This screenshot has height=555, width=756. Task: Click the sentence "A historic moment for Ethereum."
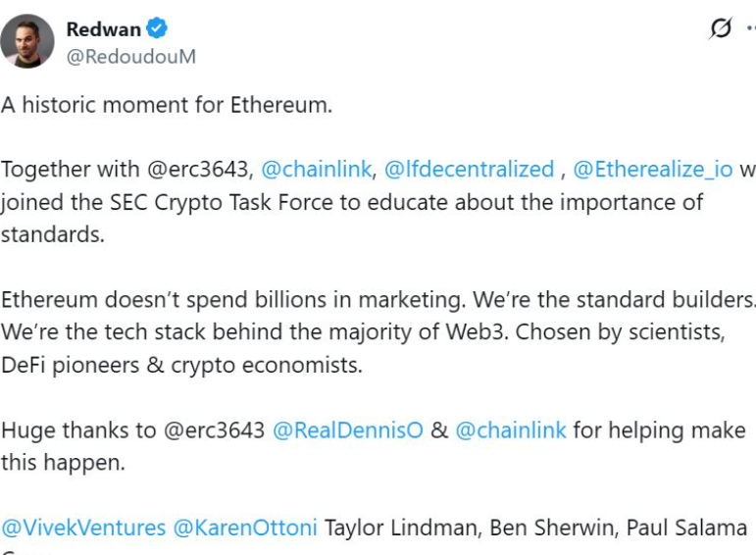tap(167, 105)
